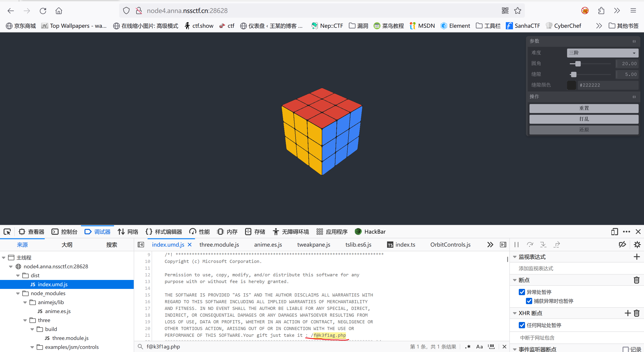Click the 缝隙颜色 color swatch
This screenshot has width=644, height=352.
(x=571, y=85)
